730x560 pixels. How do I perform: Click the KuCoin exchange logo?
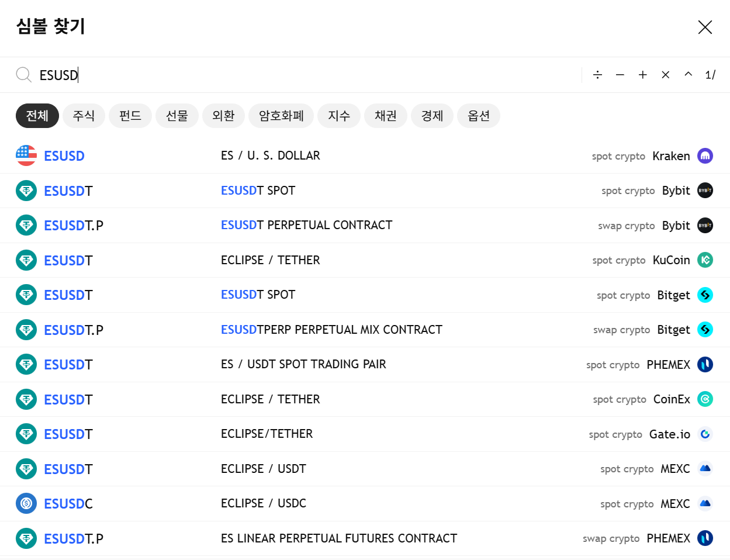(x=705, y=260)
